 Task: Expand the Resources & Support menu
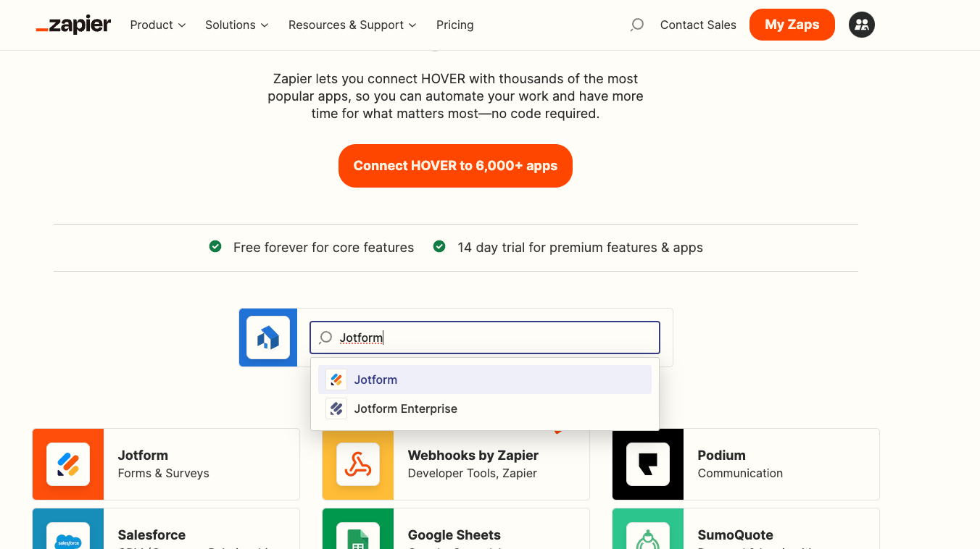(352, 25)
